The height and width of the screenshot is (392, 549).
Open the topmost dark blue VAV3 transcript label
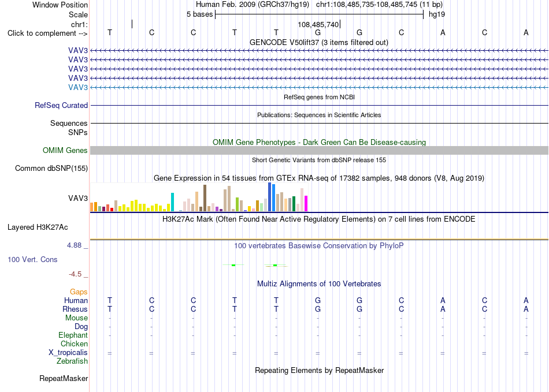click(78, 51)
